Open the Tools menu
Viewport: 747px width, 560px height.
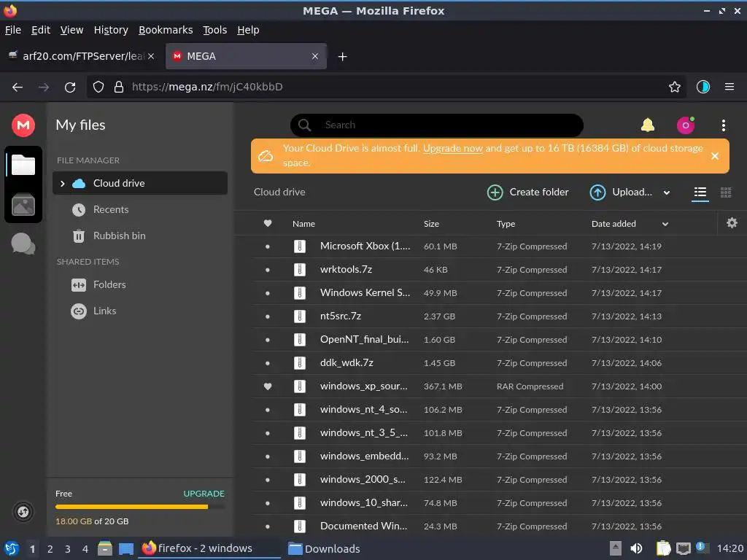click(x=214, y=30)
